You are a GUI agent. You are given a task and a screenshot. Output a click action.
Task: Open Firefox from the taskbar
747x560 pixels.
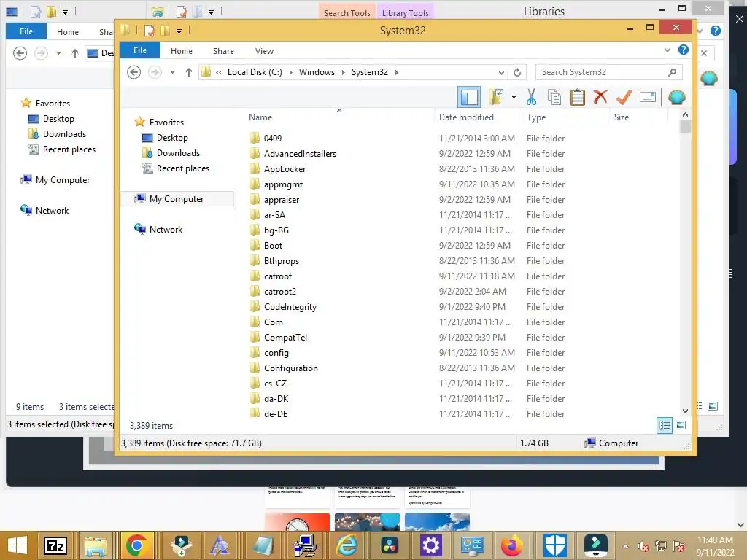(x=512, y=545)
